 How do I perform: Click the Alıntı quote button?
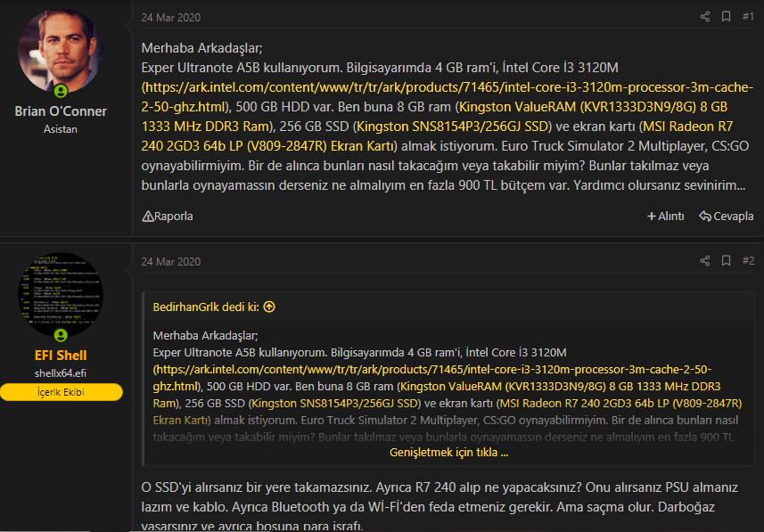point(665,216)
